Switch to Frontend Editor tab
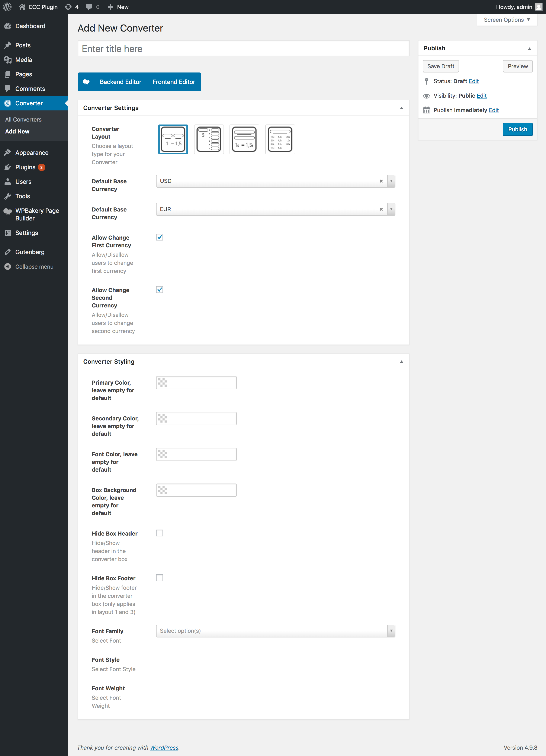The width and height of the screenshot is (546, 756). point(174,82)
